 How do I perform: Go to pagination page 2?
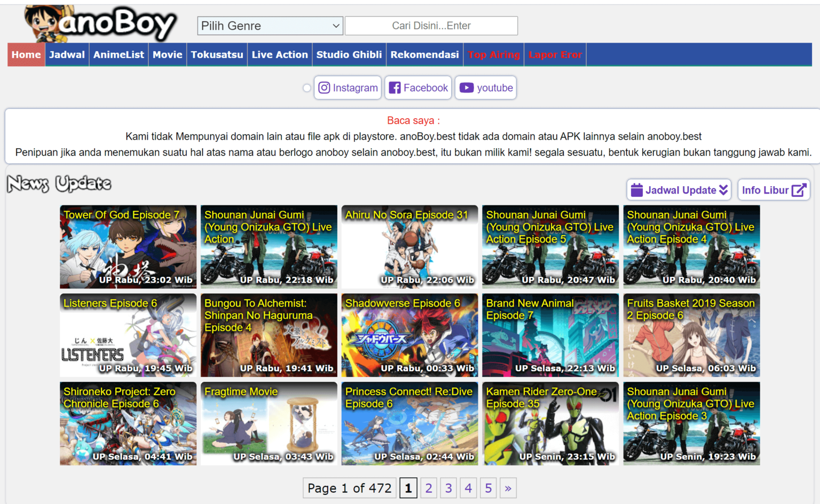click(x=429, y=488)
